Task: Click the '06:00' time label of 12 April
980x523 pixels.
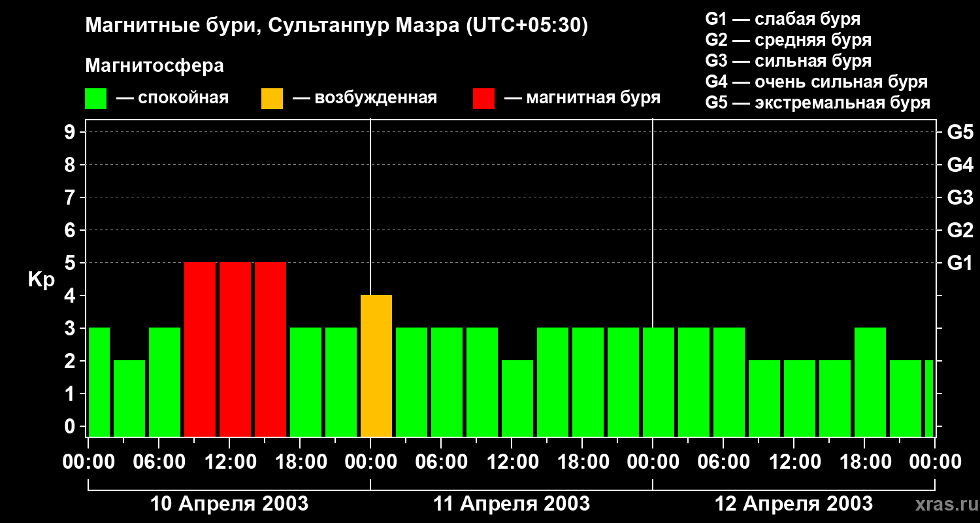Action: tap(724, 462)
